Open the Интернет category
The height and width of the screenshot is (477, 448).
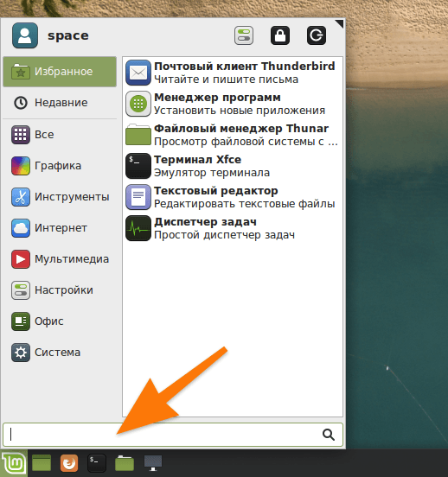pos(60,228)
